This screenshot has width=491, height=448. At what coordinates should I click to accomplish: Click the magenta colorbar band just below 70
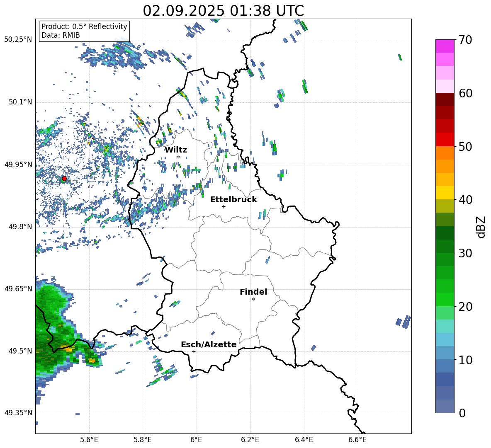445,46
